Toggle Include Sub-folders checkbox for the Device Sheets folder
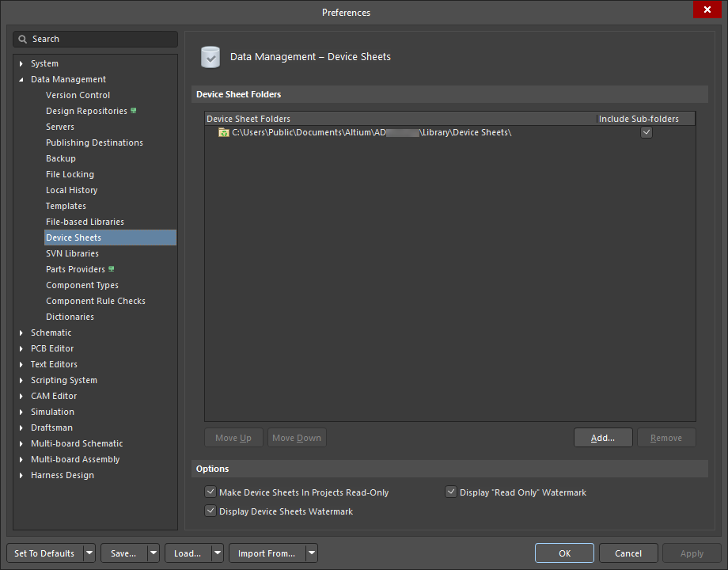 [646, 132]
